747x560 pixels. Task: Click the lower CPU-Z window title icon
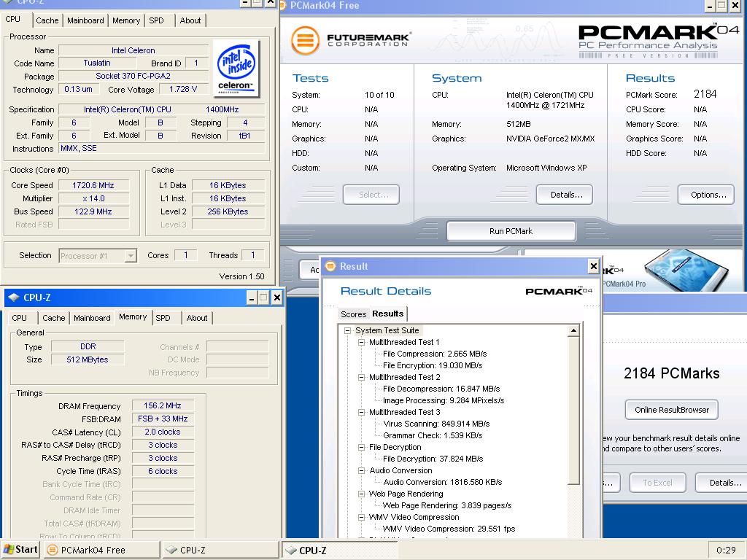13,297
